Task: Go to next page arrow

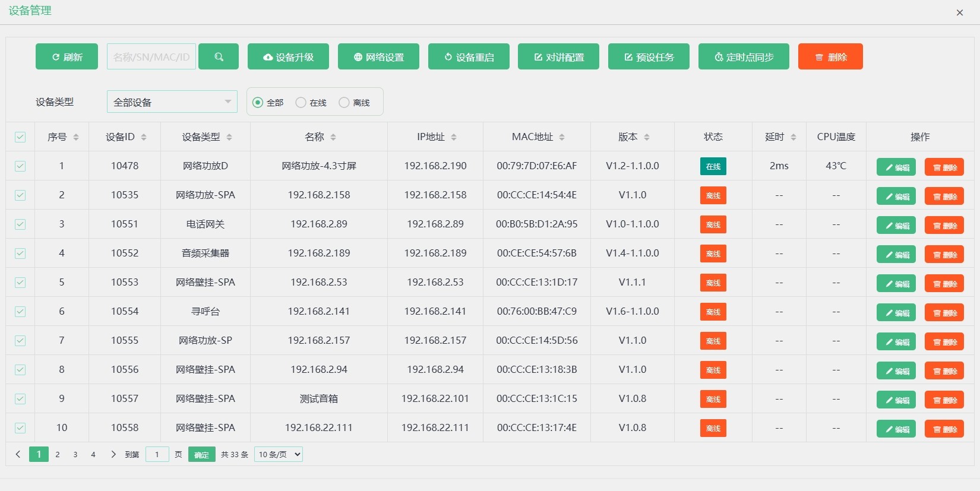Action: (x=113, y=454)
